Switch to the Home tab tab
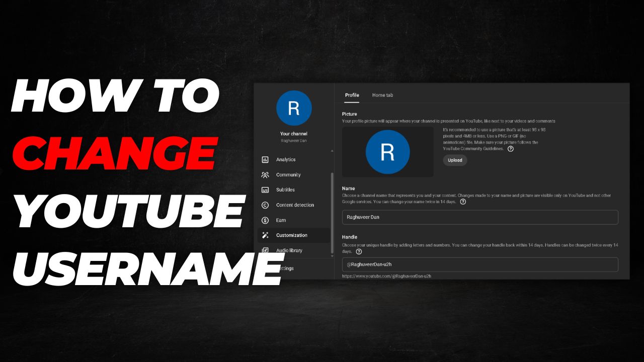The image size is (644, 362). pyautogui.click(x=382, y=95)
